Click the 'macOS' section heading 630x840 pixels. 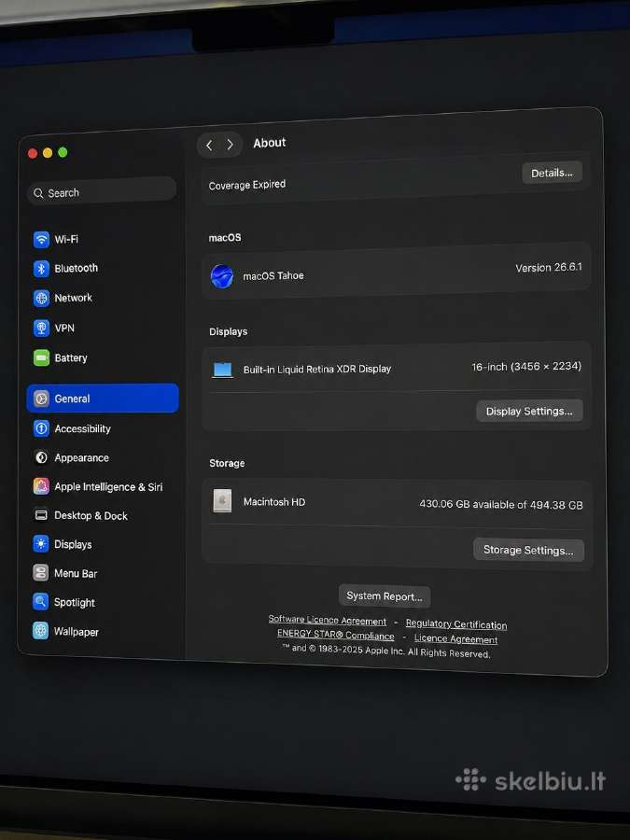(x=224, y=237)
